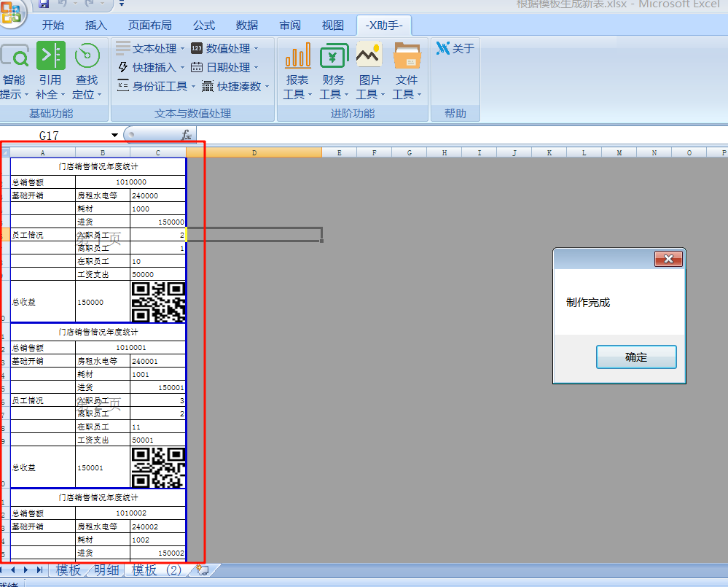Open the 图片工具 picture tools icon
Screen dimensions: 728x587
pyautogui.click(x=369, y=56)
